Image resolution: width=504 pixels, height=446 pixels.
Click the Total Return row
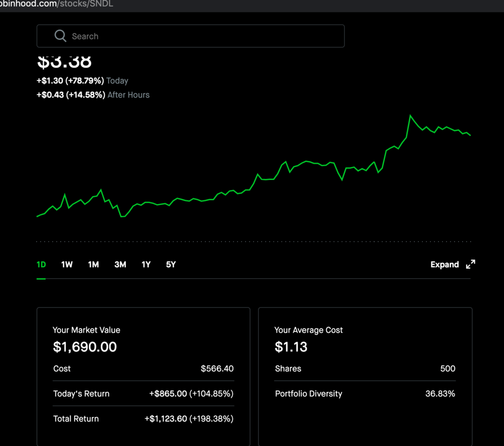143,419
